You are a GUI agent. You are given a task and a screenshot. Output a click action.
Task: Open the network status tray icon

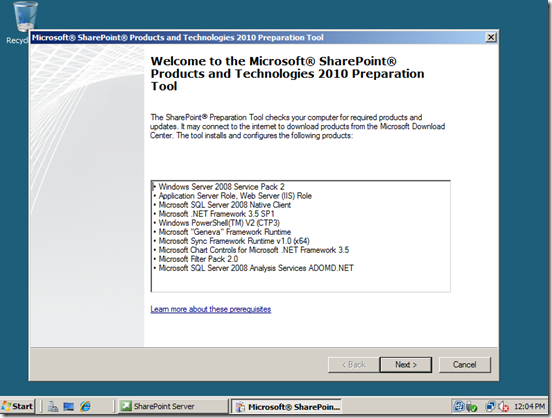pyautogui.click(x=490, y=407)
